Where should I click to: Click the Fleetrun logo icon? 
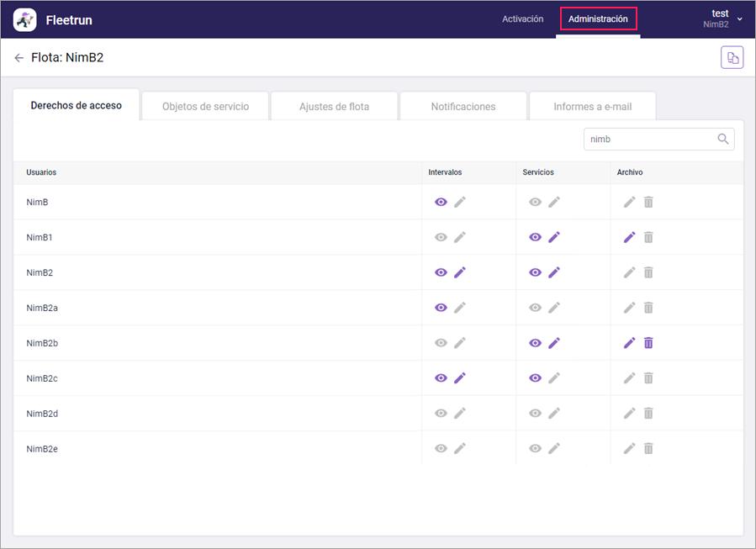[25, 18]
